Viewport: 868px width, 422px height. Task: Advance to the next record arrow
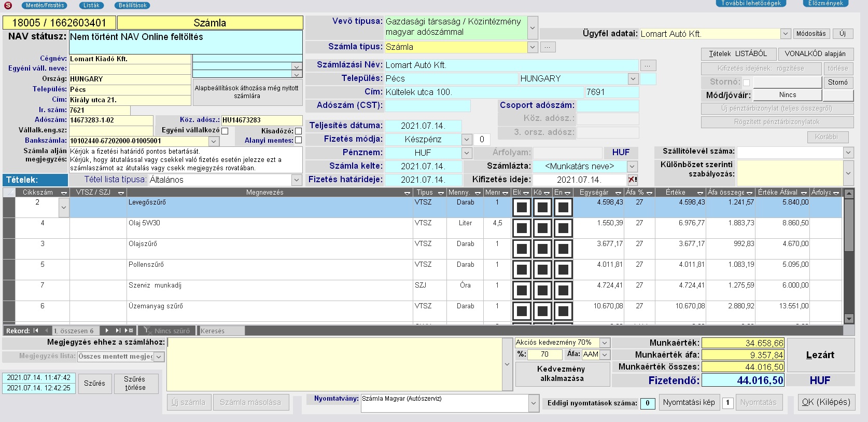coord(107,331)
